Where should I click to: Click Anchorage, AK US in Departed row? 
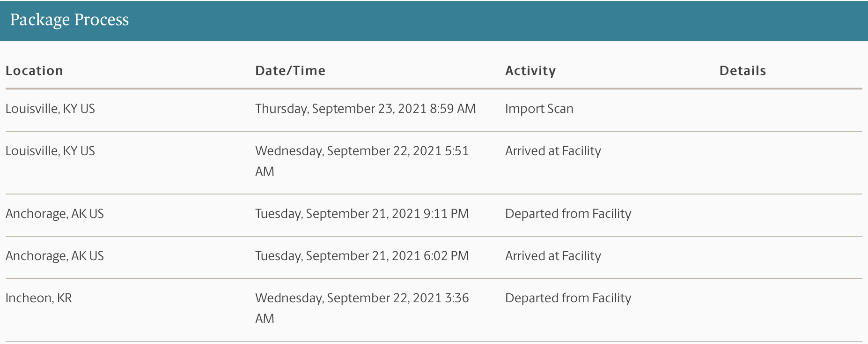pos(55,214)
